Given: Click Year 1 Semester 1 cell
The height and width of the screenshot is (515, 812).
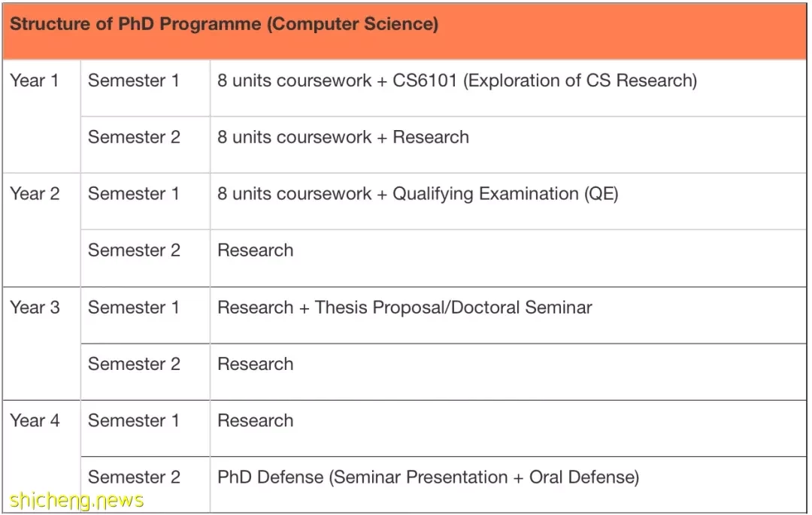Looking at the screenshot, I should (146, 88).
